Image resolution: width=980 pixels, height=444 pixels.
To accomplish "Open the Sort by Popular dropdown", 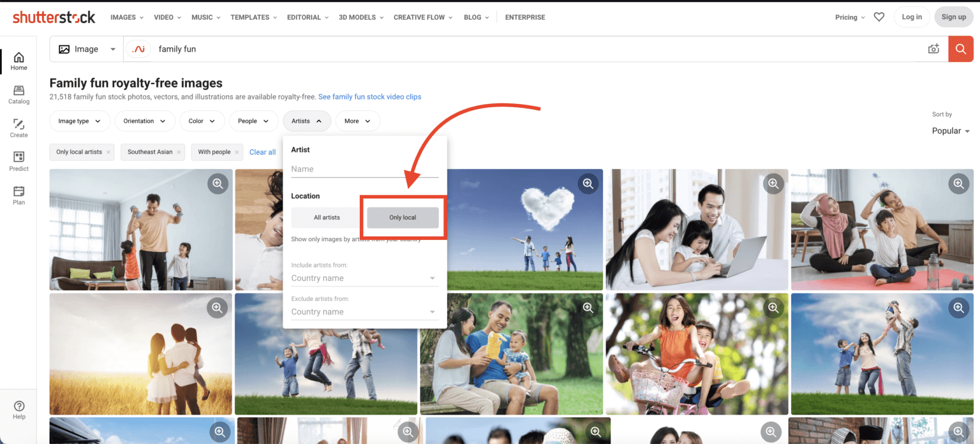I will [x=951, y=131].
